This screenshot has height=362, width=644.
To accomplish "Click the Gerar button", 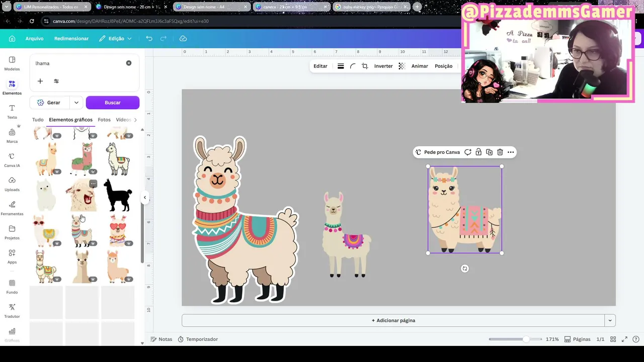I will point(50,103).
